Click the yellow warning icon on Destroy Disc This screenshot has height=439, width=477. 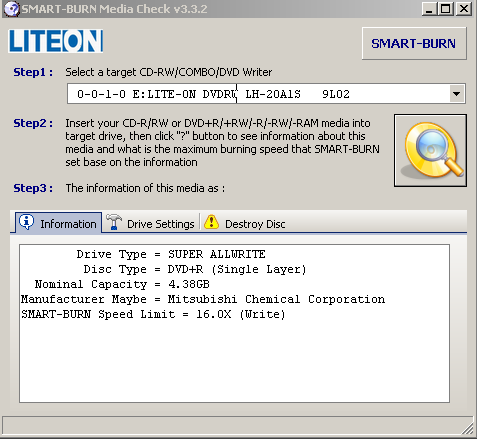[211, 222]
